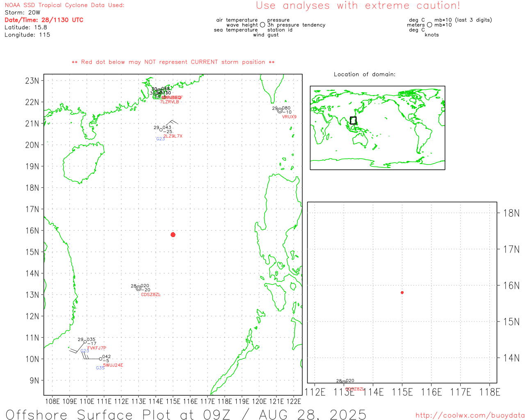The image size is (525, 420).
Task: Click the NOAA SSD Tropical Cyclone Data header
Action: tap(64, 5)
